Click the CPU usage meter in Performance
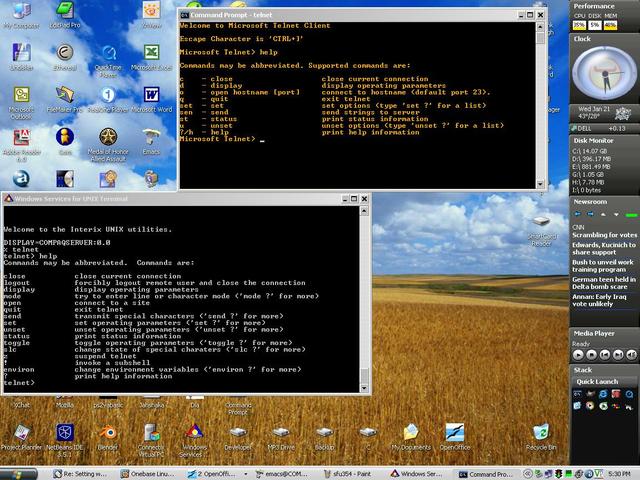 [579, 25]
